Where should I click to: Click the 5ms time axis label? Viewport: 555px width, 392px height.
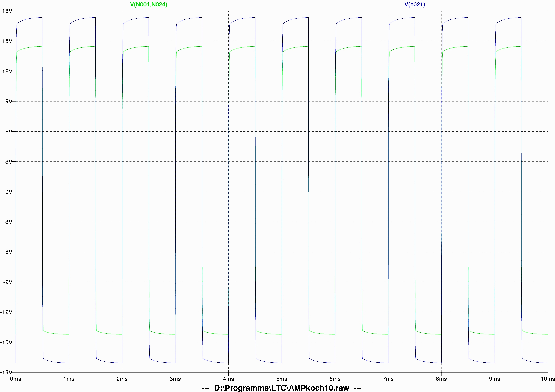pyautogui.click(x=282, y=379)
